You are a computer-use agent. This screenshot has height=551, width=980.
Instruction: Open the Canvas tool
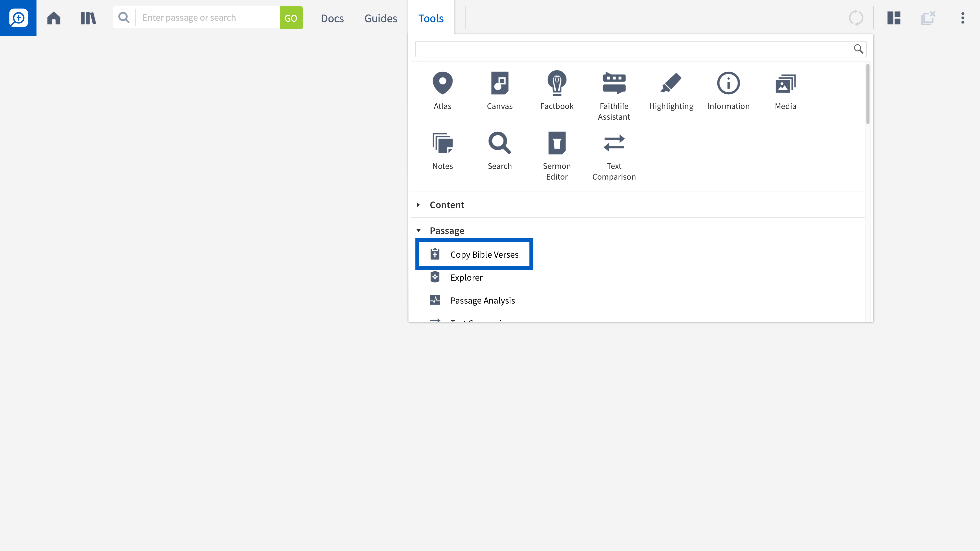pyautogui.click(x=499, y=90)
